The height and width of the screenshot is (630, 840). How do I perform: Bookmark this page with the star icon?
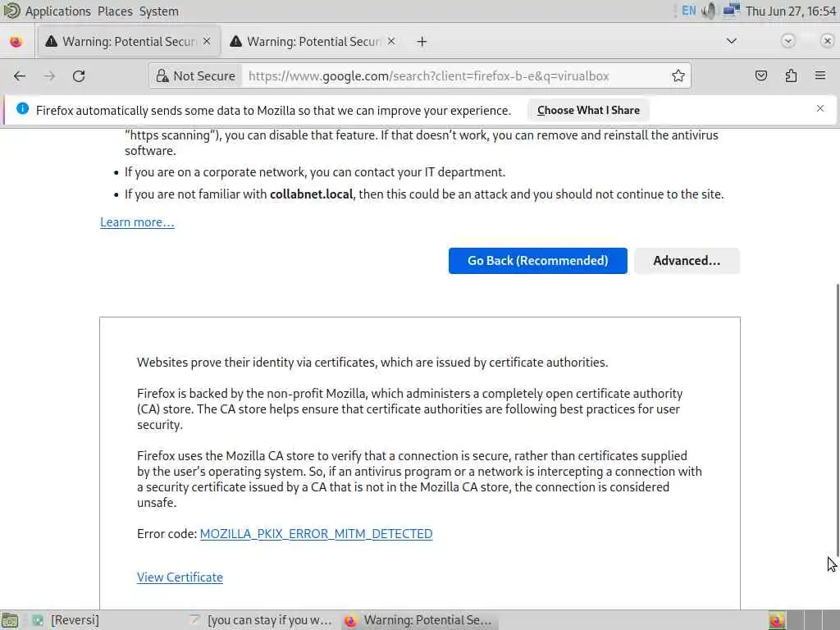point(678,76)
